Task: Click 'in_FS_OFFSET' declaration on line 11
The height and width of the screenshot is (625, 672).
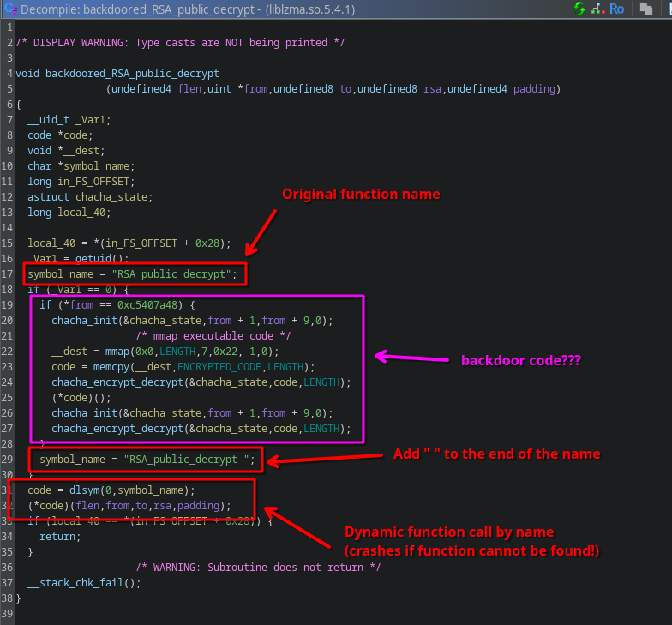Action: [x=93, y=182]
